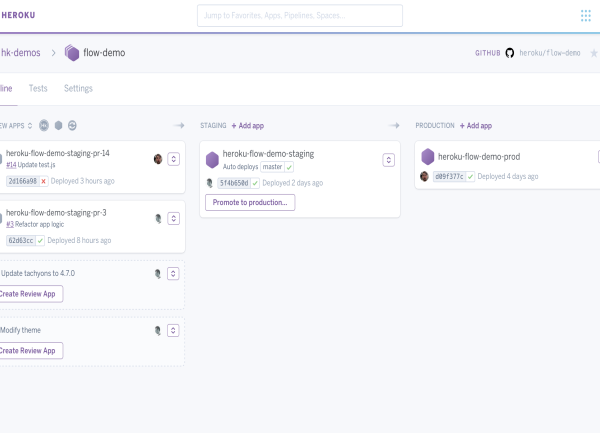Add app to the Production column
Image resolution: width=600 pixels, height=433 pixels.
(476, 125)
